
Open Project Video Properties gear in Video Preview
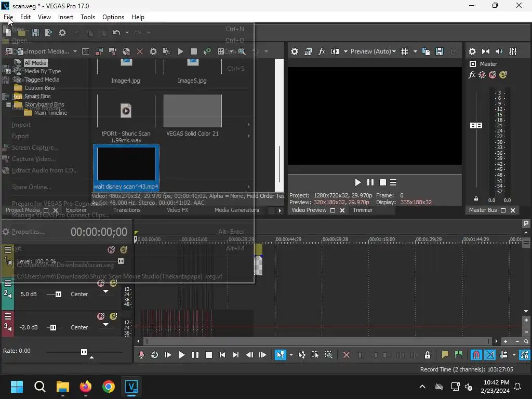295,51
